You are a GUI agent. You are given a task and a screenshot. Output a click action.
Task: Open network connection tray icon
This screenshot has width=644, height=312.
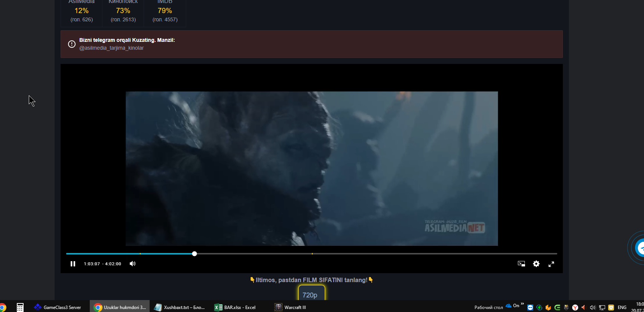tap(602, 308)
